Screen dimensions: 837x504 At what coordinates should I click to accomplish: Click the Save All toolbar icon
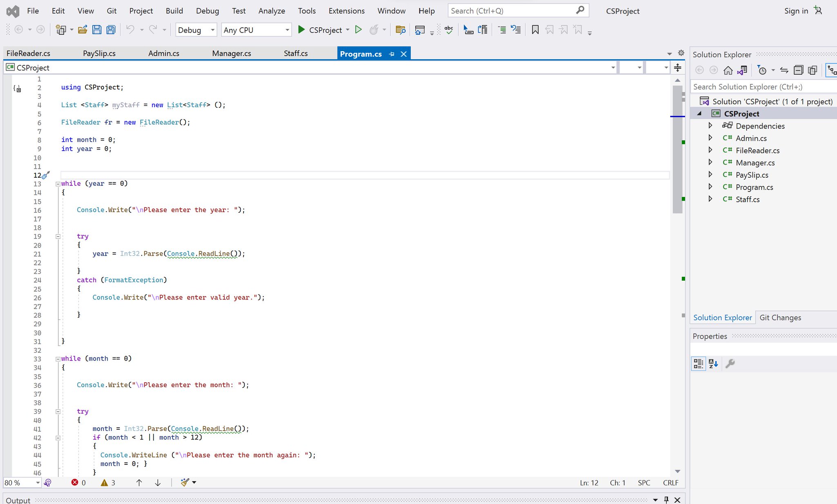(111, 30)
